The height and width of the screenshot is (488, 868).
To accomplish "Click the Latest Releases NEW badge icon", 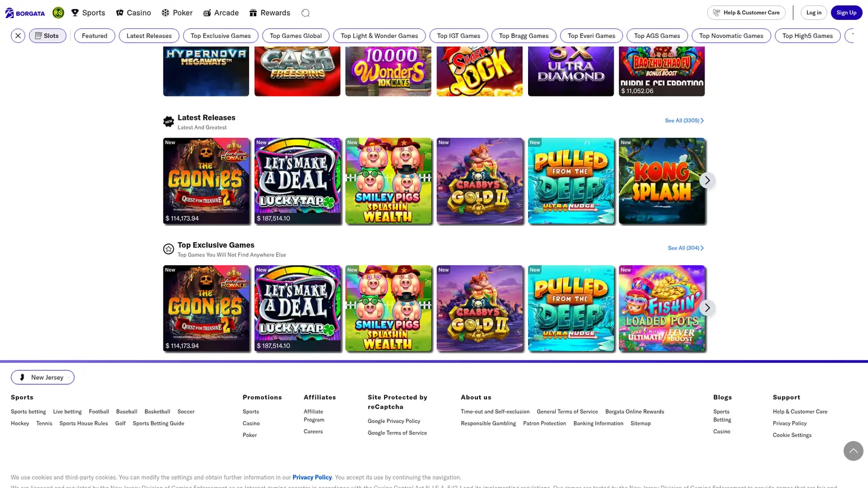I will [169, 122].
